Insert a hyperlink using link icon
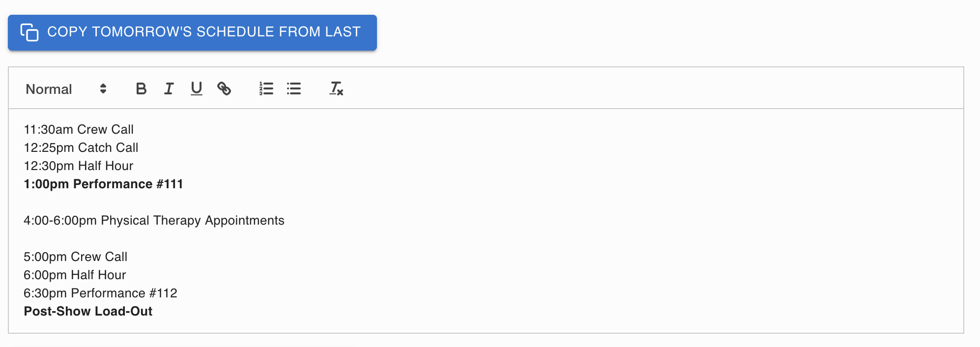This screenshot has height=347, width=980. 224,88
